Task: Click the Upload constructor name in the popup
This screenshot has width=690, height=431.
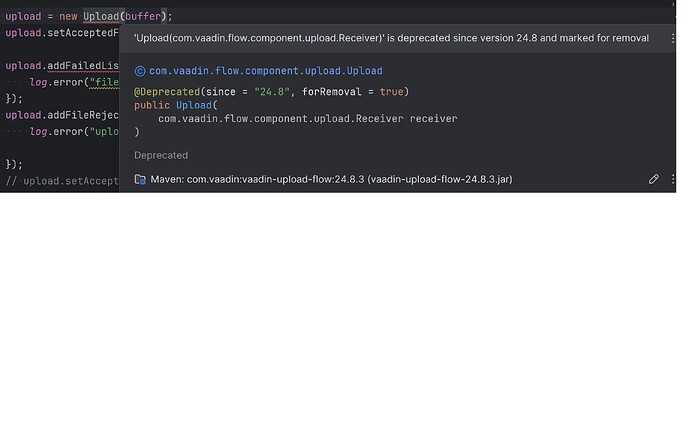Action: coord(194,105)
